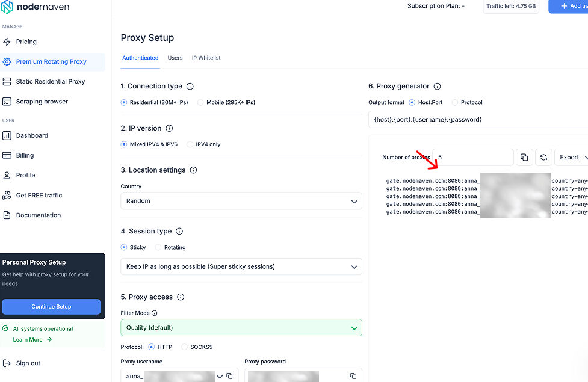Open the Country selection dropdown

(x=354, y=202)
